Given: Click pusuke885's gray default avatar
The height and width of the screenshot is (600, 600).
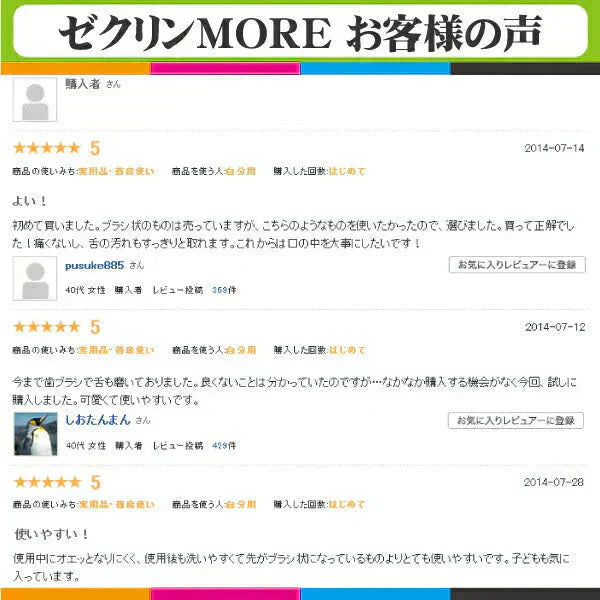Looking at the screenshot, I should (35, 279).
